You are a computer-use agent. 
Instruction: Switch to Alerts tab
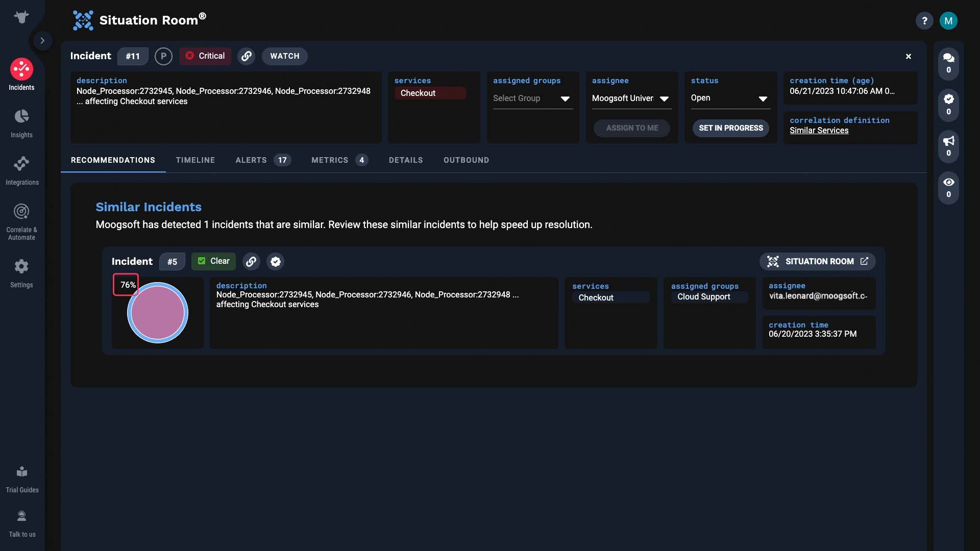click(x=263, y=160)
